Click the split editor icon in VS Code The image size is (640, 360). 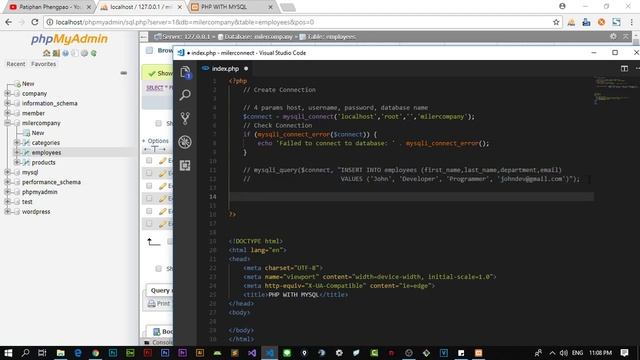pos(624,69)
